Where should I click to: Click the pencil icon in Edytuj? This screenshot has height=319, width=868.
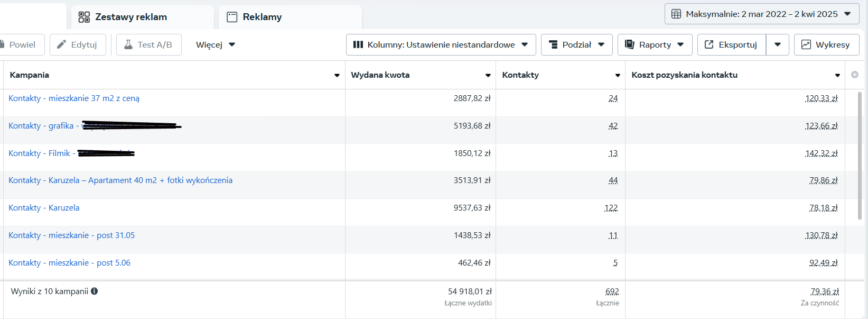(62, 45)
